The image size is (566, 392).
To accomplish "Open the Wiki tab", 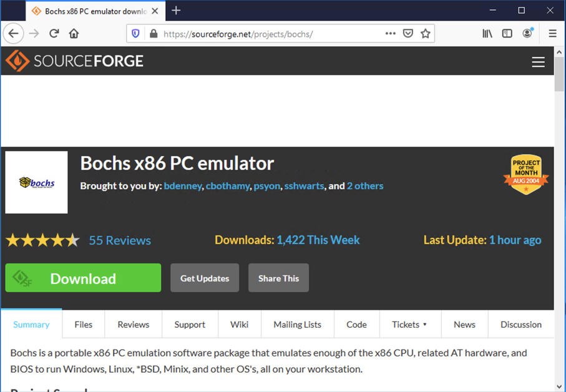I will pyautogui.click(x=240, y=325).
